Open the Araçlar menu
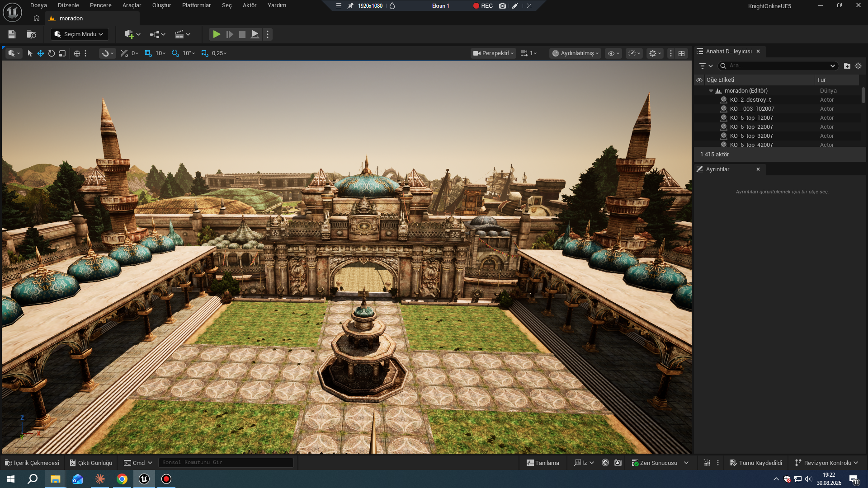This screenshot has height=488, width=868. [x=132, y=5]
